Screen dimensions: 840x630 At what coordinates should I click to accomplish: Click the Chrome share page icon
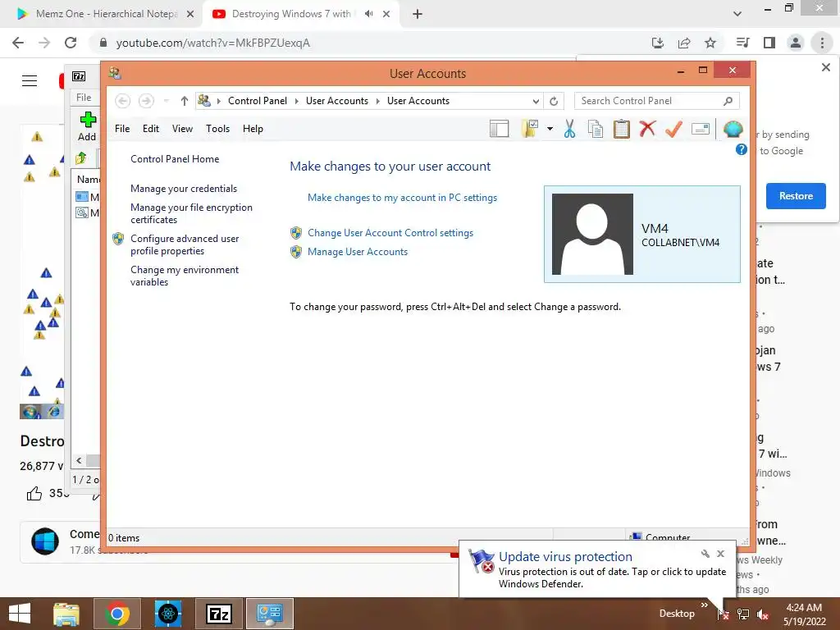point(684,43)
